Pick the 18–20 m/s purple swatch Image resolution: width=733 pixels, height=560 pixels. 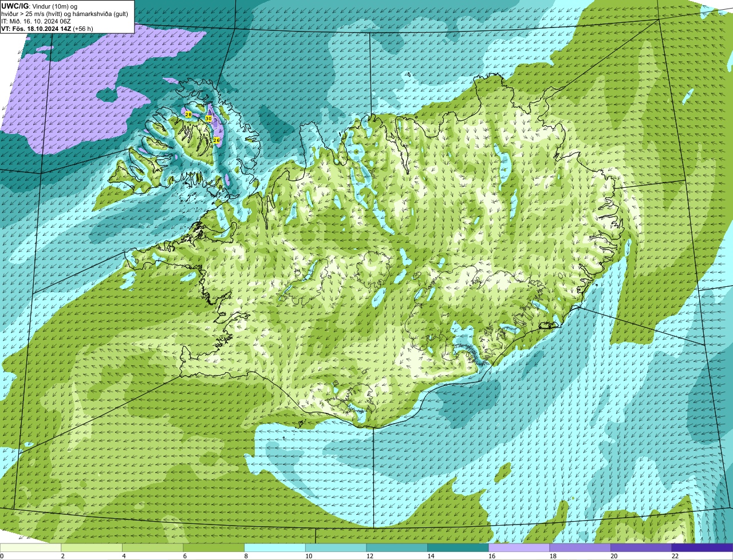(580, 547)
